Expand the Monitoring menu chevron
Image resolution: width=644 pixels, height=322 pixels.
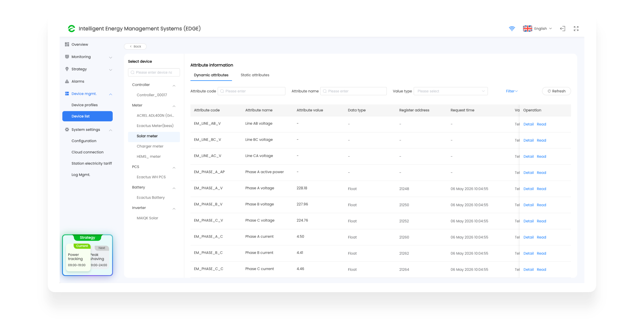[x=111, y=57]
